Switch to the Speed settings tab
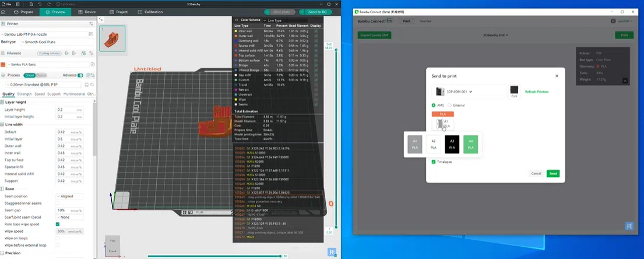Viewport: 644px width, 259px height. (40, 94)
